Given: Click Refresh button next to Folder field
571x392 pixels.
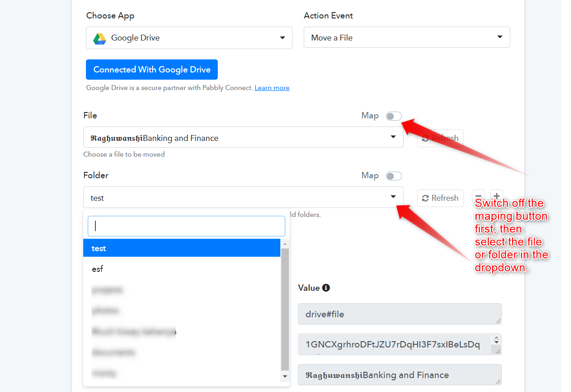Looking at the screenshot, I should click(x=440, y=198).
